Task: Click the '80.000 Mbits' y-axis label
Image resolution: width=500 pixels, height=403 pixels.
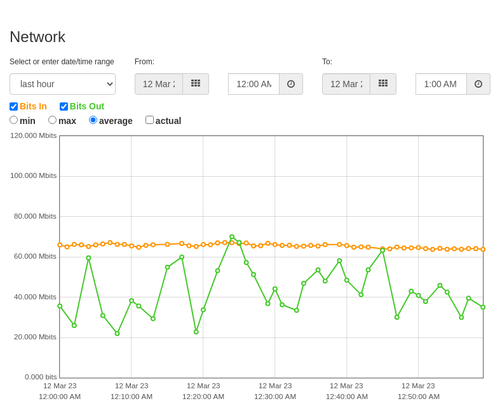Action: pos(35,216)
